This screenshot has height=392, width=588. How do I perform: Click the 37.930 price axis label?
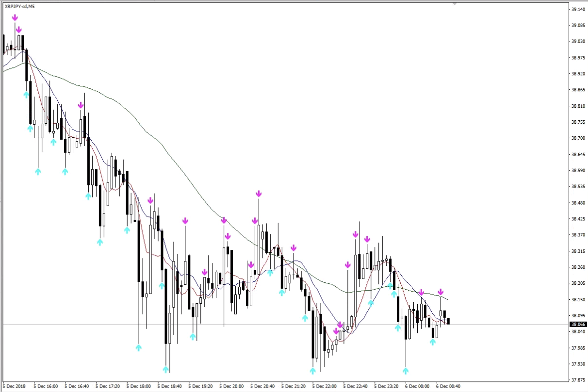pyautogui.click(x=579, y=364)
